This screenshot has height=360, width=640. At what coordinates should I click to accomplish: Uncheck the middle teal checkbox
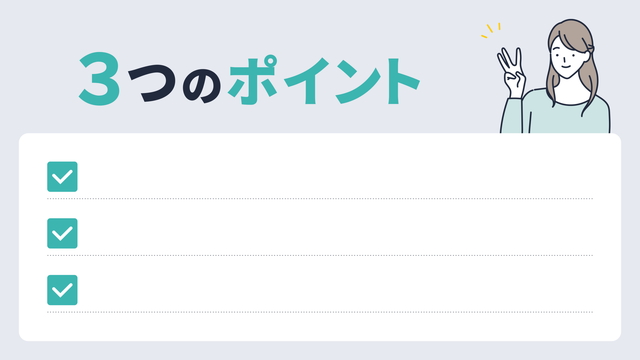point(62,233)
